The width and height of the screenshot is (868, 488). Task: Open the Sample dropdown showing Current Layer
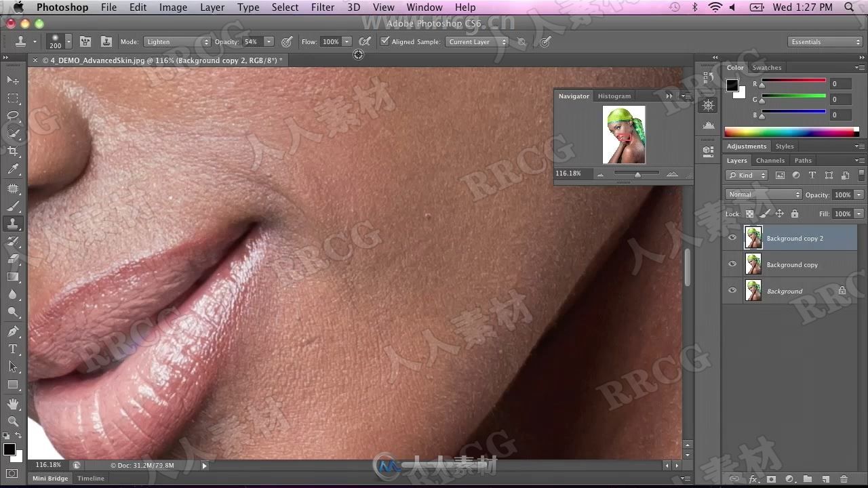click(477, 42)
